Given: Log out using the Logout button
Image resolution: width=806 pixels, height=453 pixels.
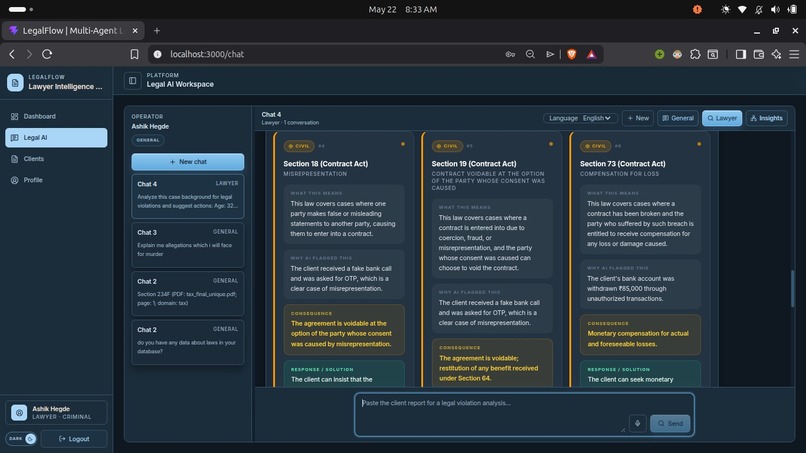Looking at the screenshot, I should (74, 439).
